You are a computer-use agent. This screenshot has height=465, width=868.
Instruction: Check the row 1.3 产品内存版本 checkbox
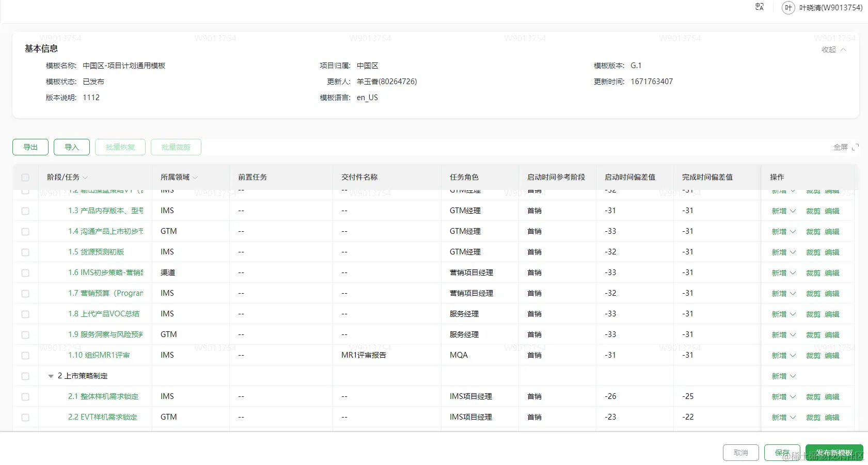tap(25, 211)
